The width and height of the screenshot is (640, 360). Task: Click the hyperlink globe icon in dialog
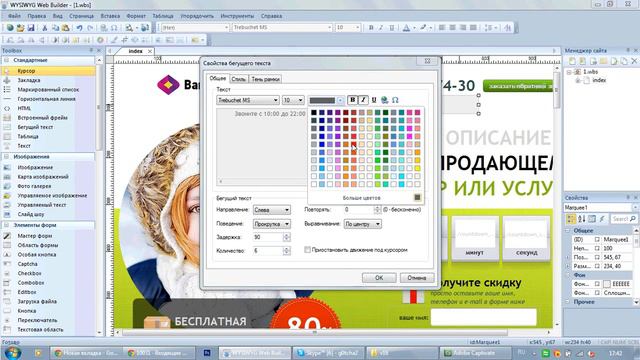tap(384, 100)
